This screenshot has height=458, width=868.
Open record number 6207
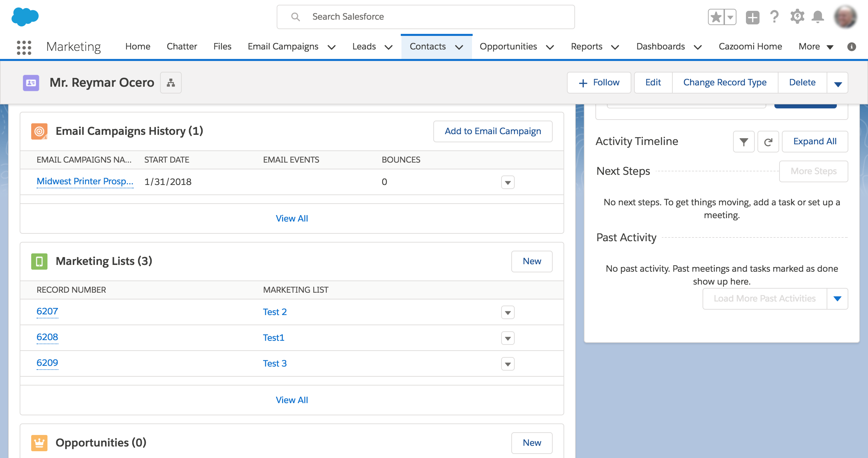coord(47,312)
